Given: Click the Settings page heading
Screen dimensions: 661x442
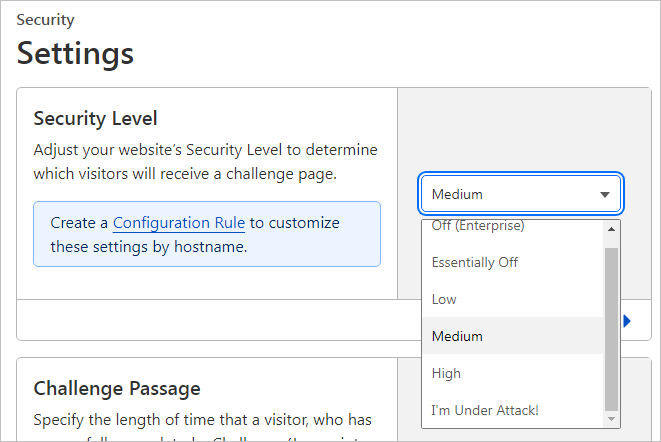Looking at the screenshot, I should point(75,52).
